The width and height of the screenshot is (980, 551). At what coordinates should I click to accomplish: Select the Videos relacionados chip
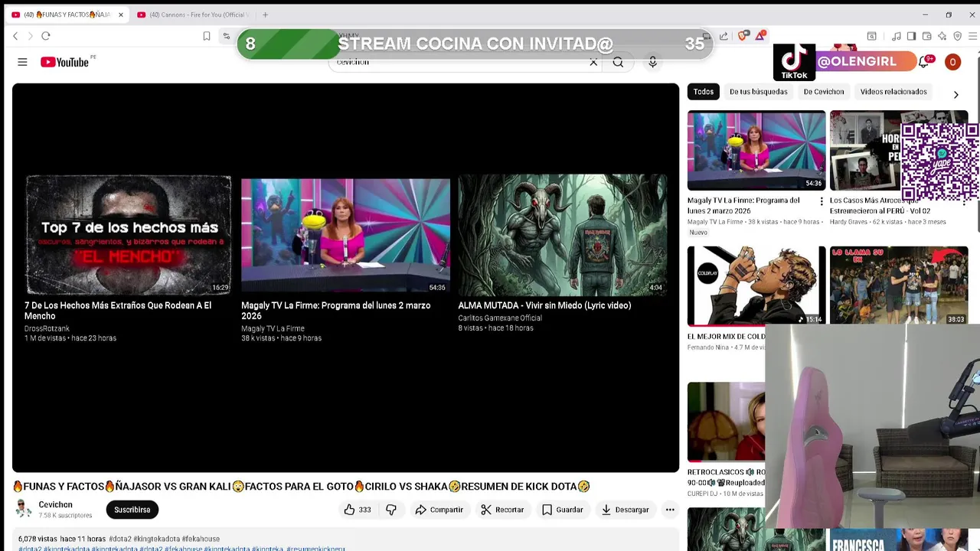[893, 92]
